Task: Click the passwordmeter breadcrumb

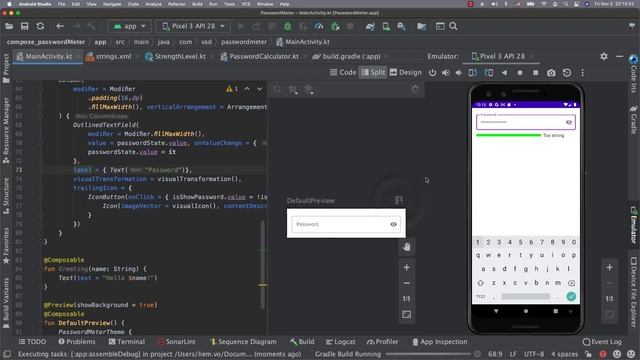Action: coord(244,42)
